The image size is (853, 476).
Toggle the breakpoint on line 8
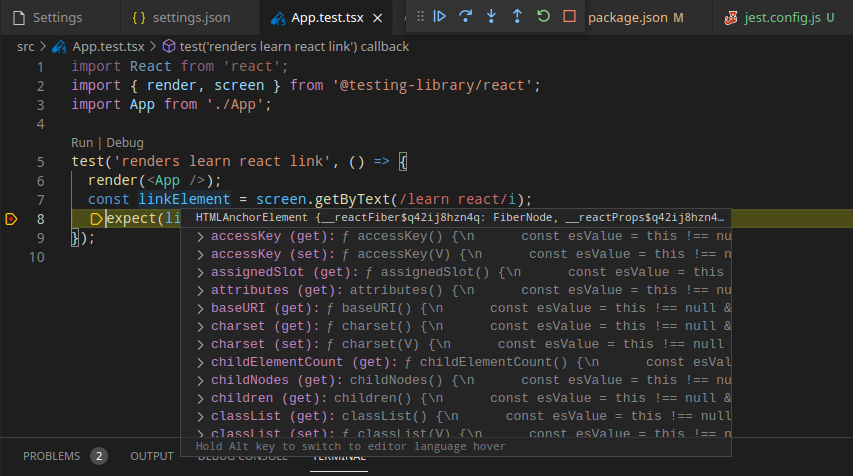point(11,219)
